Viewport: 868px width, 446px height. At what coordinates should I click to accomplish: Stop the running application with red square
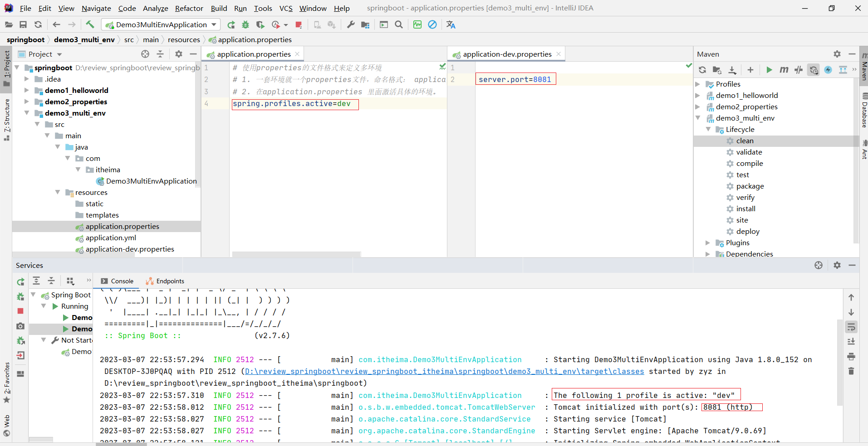coord(298,24)
